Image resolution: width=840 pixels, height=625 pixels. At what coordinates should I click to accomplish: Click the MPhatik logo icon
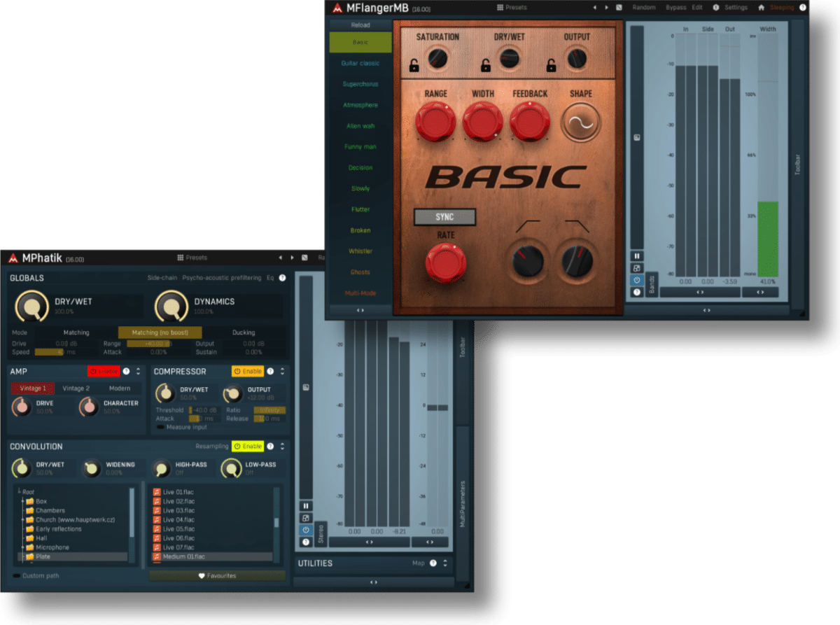click(13, 258)
